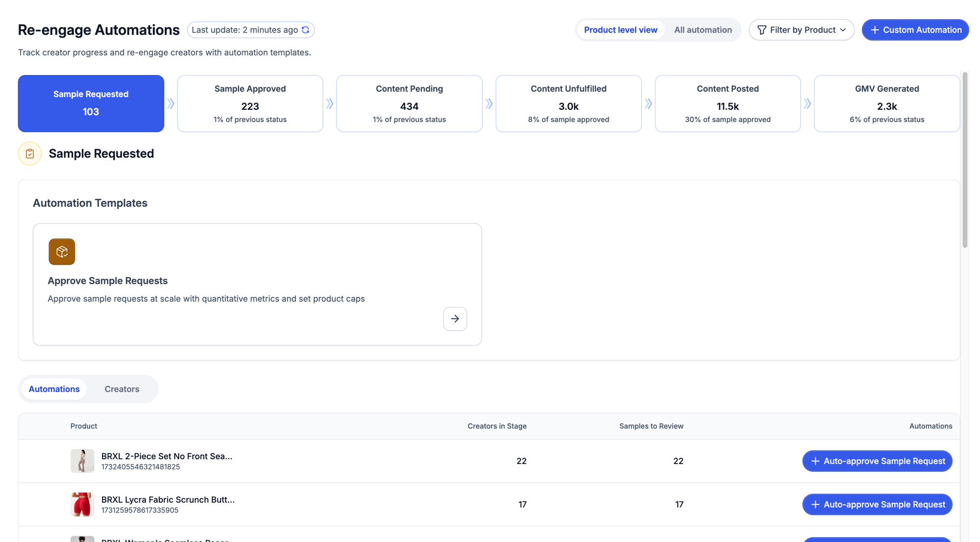This screenshot has height=542, width=980.
Task: Click the Creators in Stage column header
Action: (497, 426)
